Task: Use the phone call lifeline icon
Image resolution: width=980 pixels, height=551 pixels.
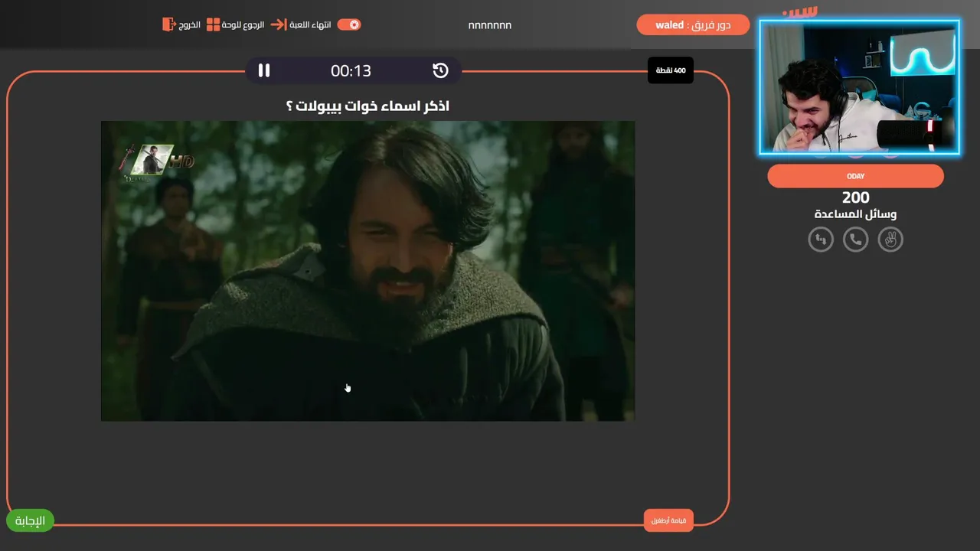Action: (855, 240)
